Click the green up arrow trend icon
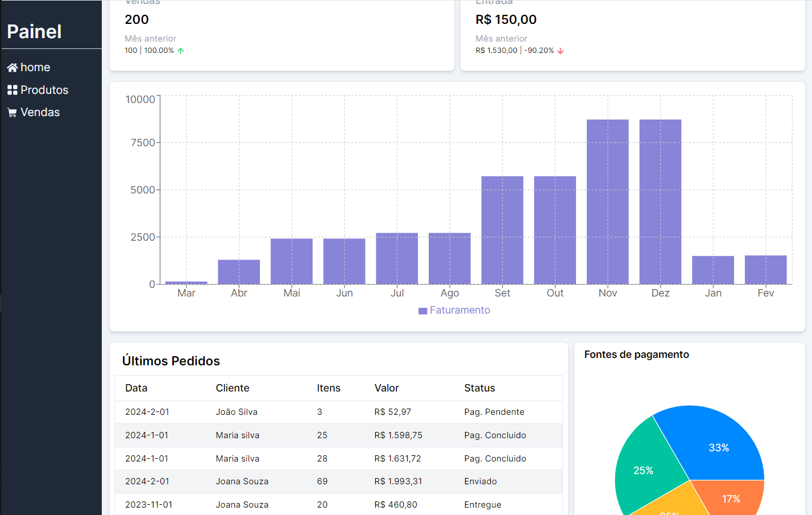Viewport: 812px width, 515px height. click(181, 51)
